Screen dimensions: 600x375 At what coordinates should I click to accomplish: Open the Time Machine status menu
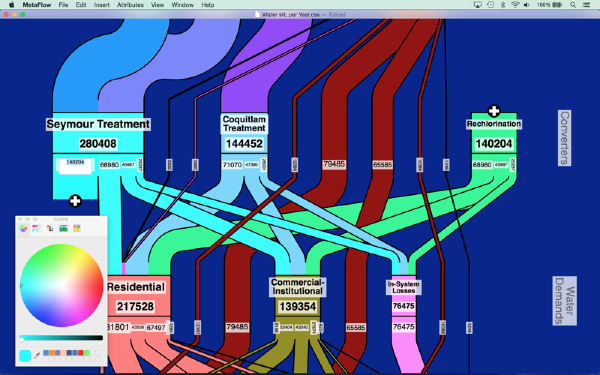pos(490,5)
